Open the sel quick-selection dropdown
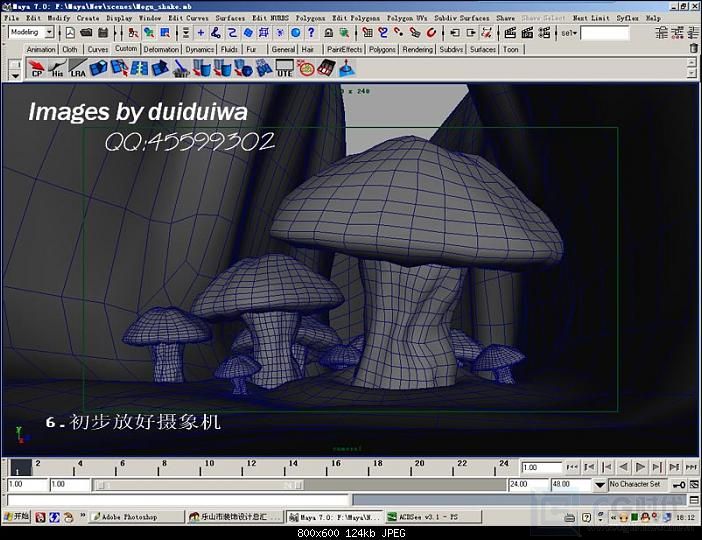The height and width of the screenshot is (540, 702). [569, 33]
